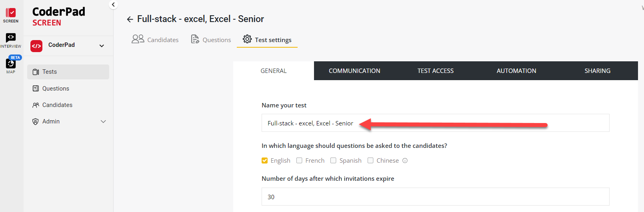The width and height of the screenshot is (644, 212).
Task: Open the Test Access tab
Action: click(x=435, y=71)
